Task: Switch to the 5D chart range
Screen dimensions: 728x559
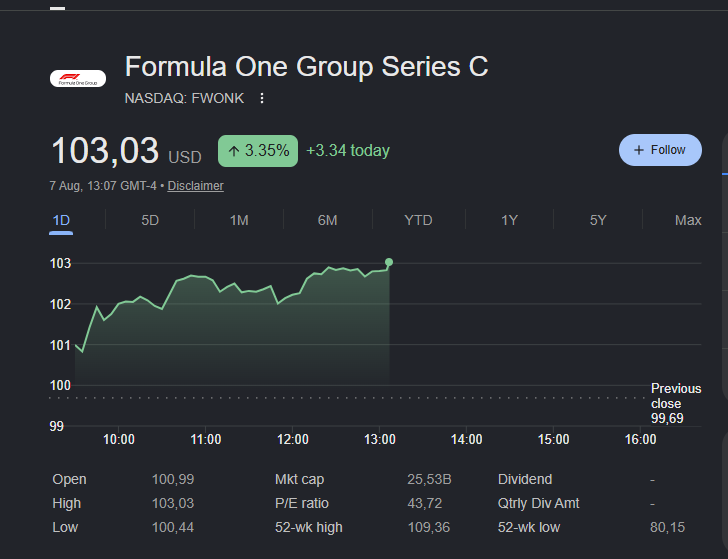Action: tap(150, 220)
